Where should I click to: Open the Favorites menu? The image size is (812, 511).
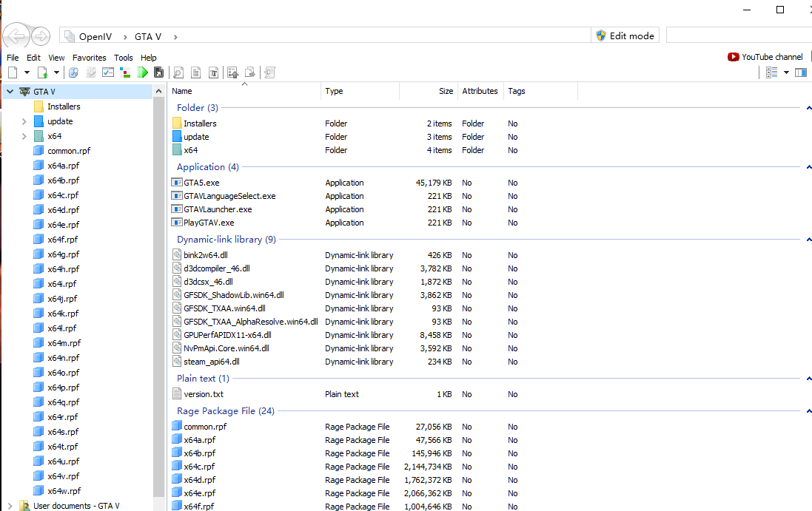[89, 58]
